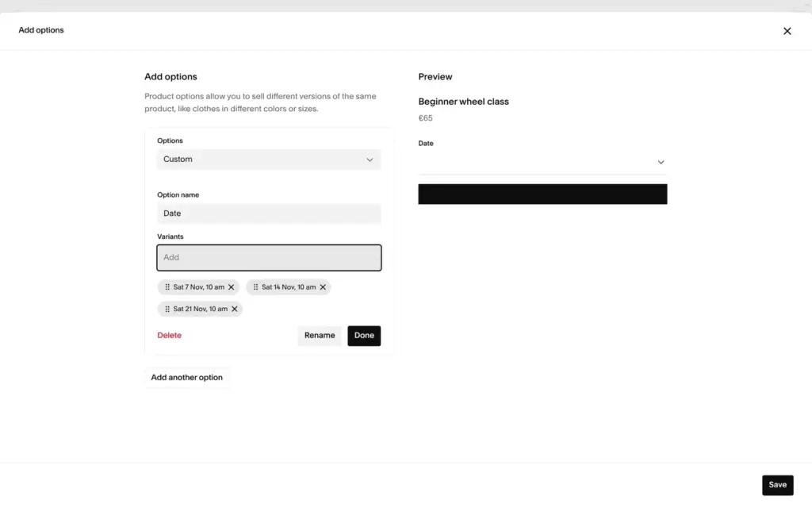Click the Rename button
The width and height of the screenshot is (812, 508).
point(320,336)
